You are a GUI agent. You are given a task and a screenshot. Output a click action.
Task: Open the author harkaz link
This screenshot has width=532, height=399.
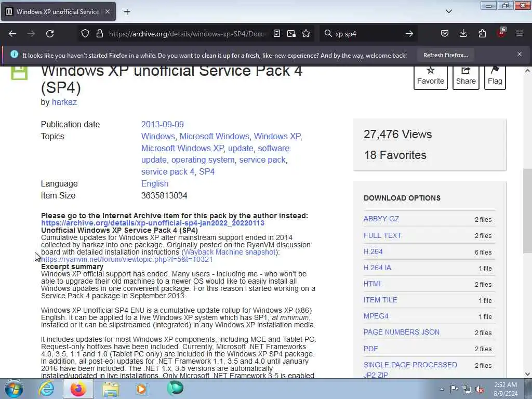[x=64, y=102]
